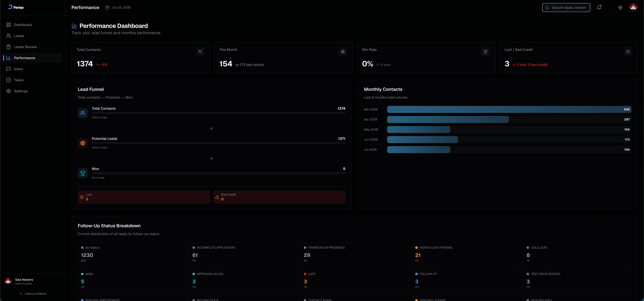Go to Leads page

pos(33,36)
